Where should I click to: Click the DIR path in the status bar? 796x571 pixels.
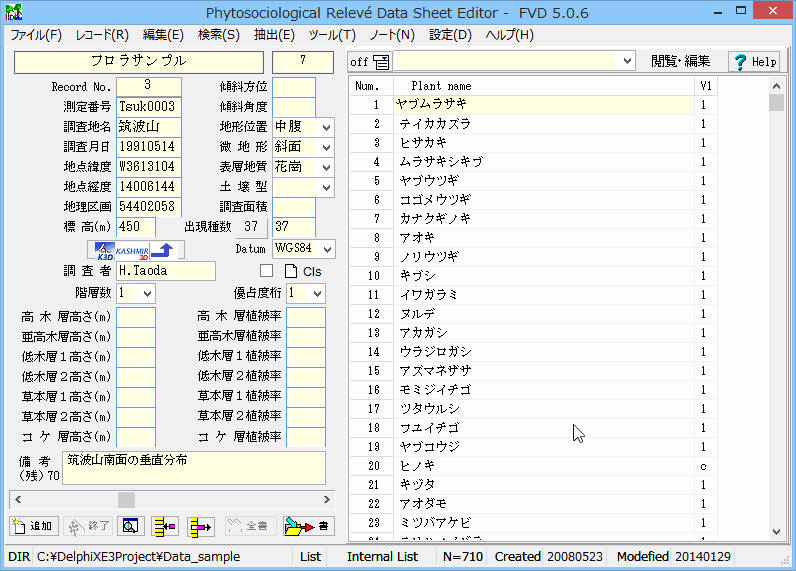coord(139,557)
